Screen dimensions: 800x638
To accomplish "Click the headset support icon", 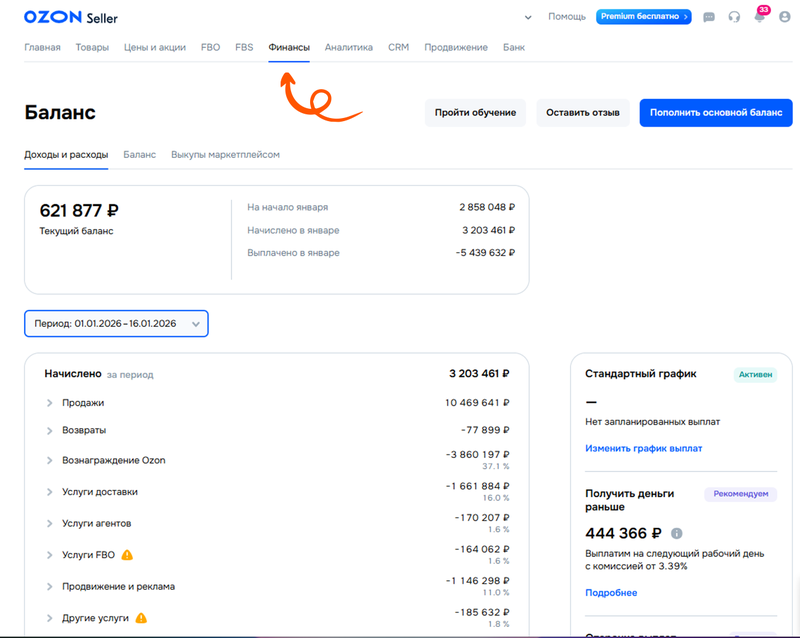I will coord(734,17).
